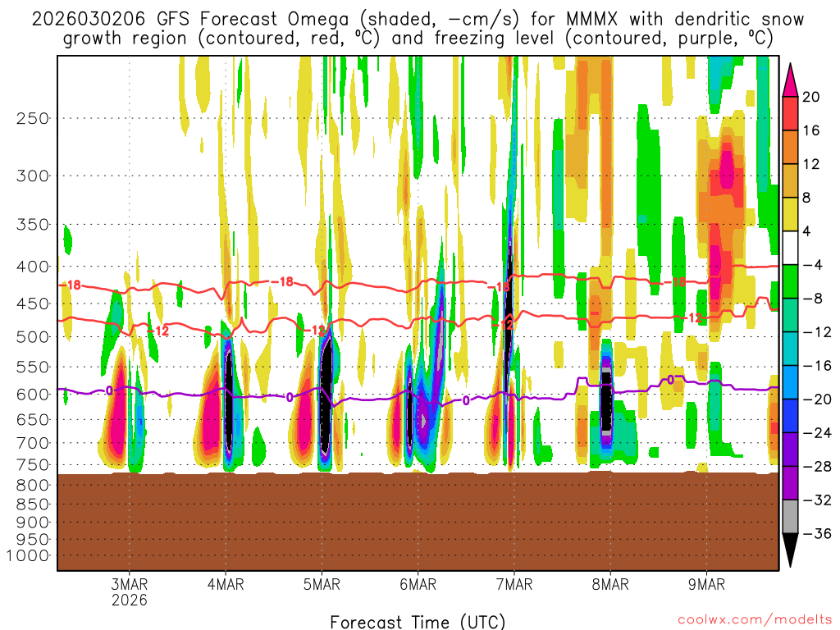Select the 9MAR date label
The image size is (840, 630).
point(706,584)
